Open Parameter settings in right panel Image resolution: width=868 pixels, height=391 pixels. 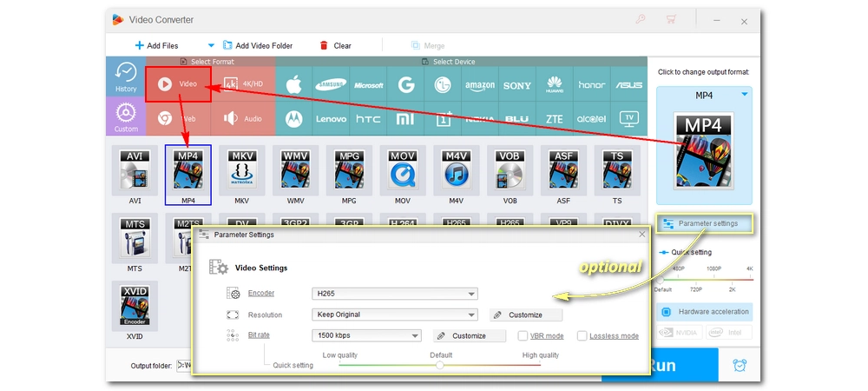(705, 224)
